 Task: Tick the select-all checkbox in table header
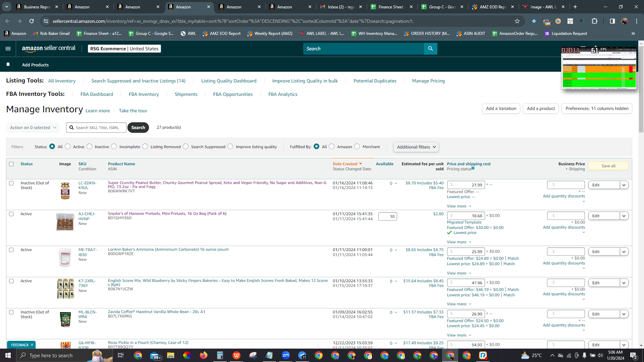click(x=11, y=164)
